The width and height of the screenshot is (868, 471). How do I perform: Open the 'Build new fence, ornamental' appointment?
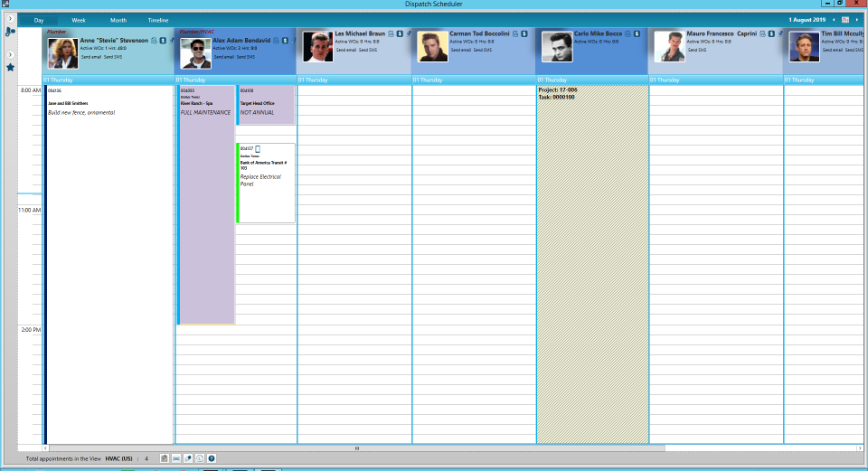[109, 264]
